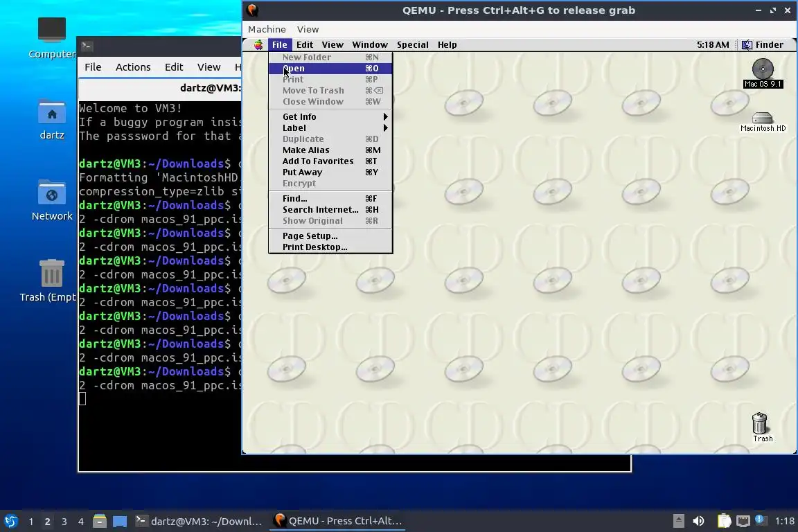
Task: Click the QEMU window logo icon
Action: (x=252, y=10)
